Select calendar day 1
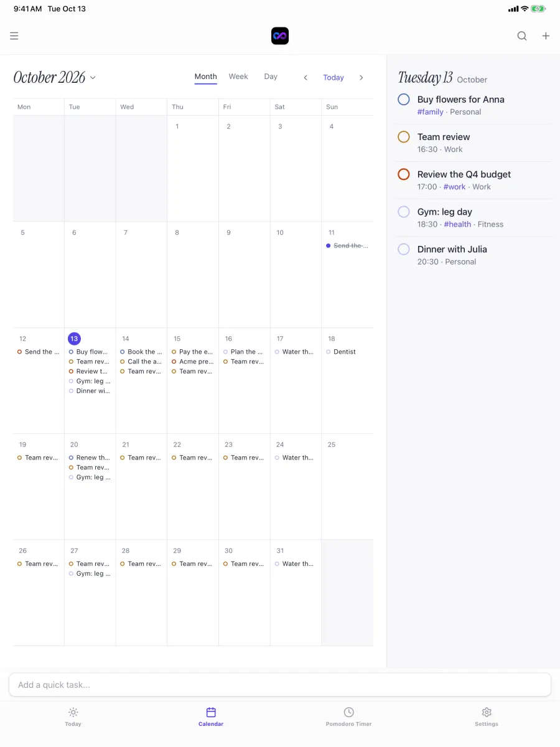Screen dimensions: 560x747 [177, 126]
